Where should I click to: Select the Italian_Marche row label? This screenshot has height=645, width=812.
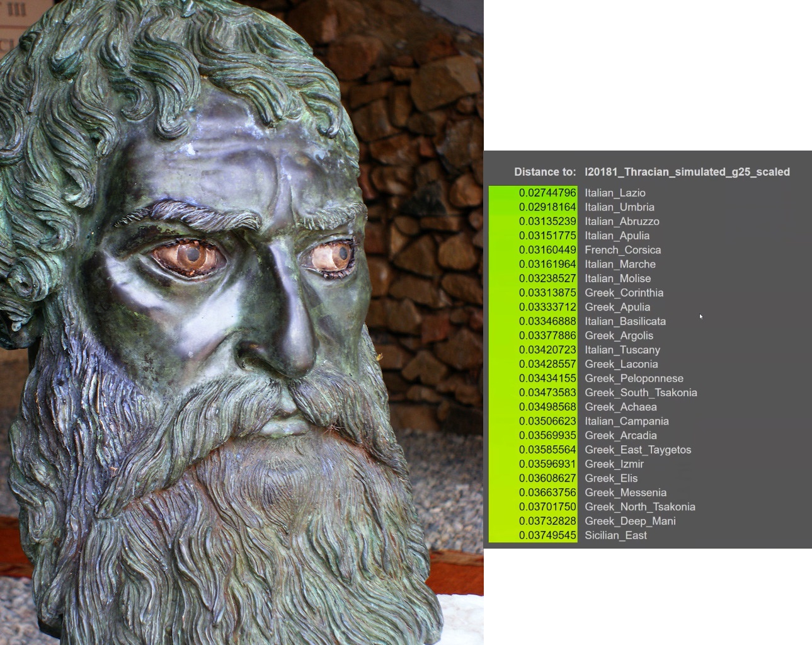pyautogui.click(x=620, y=264)
